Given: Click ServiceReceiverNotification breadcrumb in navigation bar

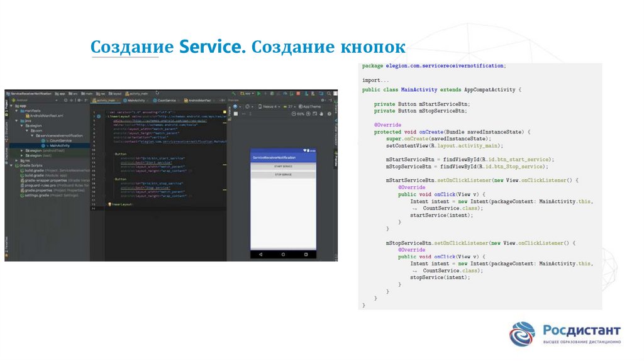Looking at the screenshot, I should click(29, 94).
